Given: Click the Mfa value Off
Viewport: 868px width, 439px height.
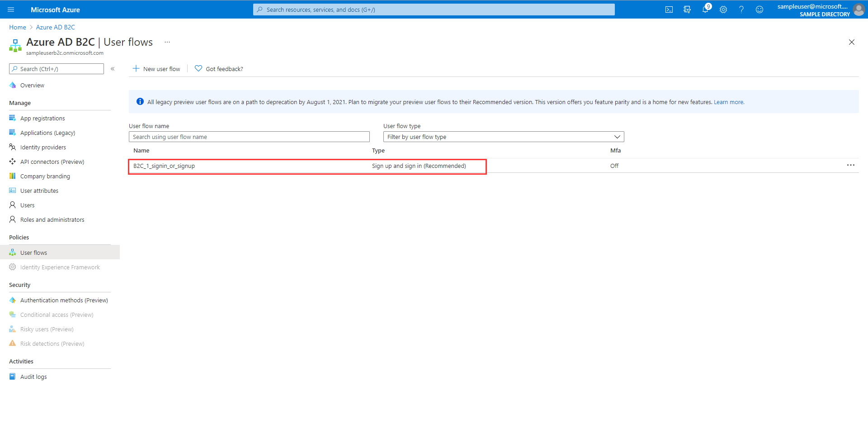Looking at the screenshot, I should point(614,166).
